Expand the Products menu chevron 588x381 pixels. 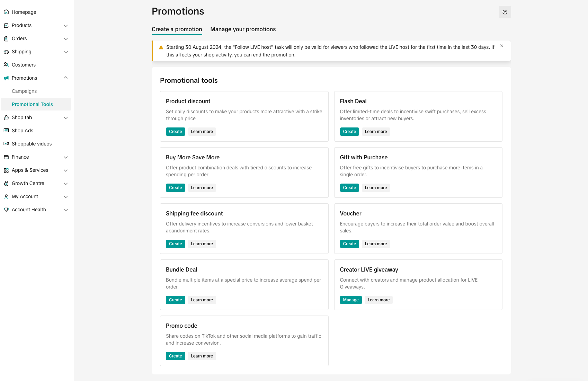66,26
